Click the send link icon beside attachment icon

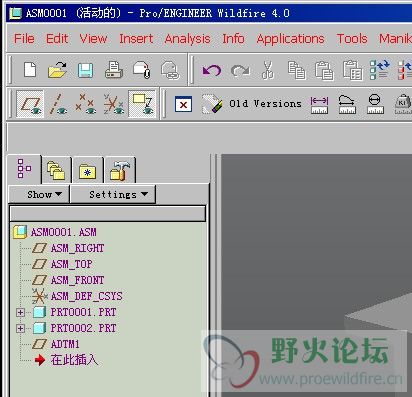click(170, 71)
